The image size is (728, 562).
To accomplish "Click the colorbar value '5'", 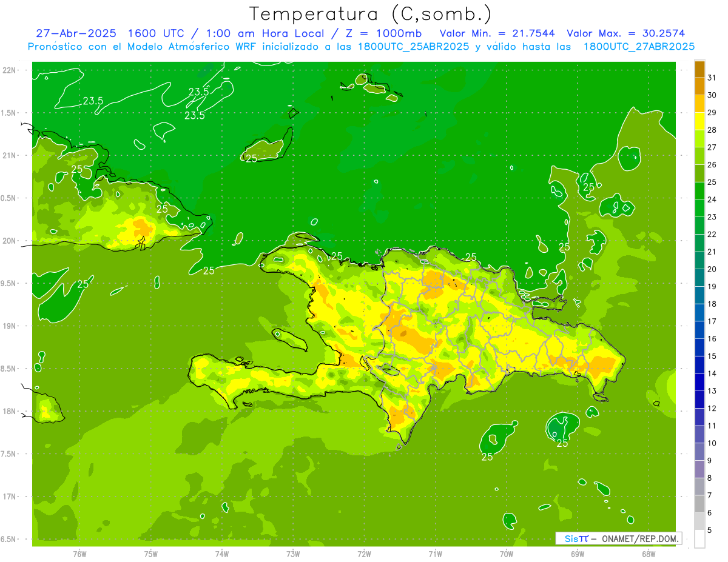I will pyautogui.click(x=710, y=530).
